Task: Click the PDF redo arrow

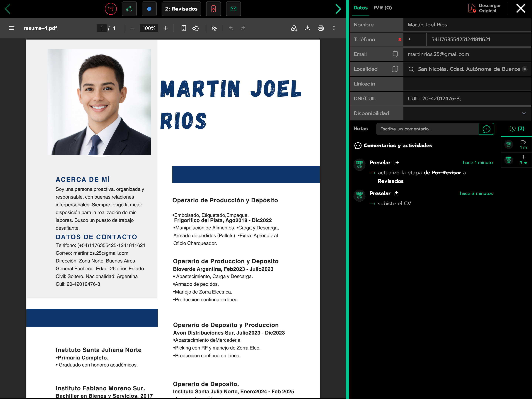Action: [243, 28]
